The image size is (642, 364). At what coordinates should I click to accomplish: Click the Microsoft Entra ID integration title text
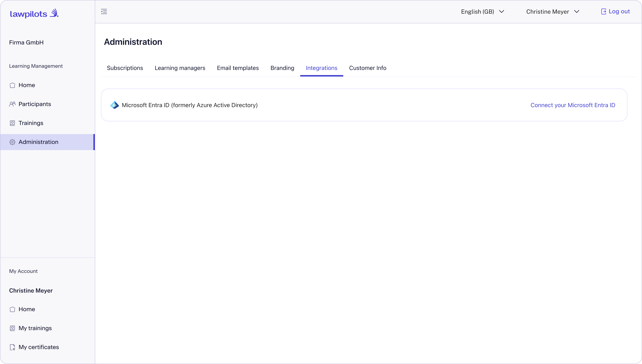tap(190, 105)
